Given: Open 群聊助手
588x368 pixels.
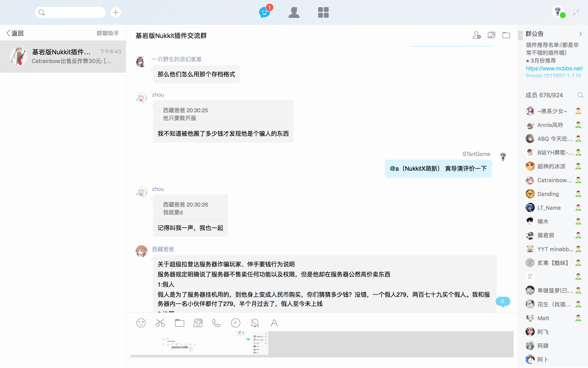Looking at the screenshot, I should tap(108, 33).
